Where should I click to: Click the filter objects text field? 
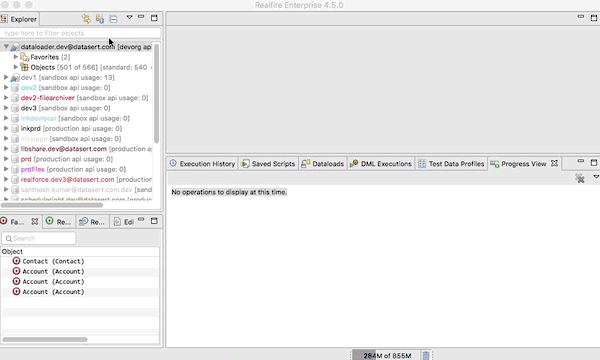tap(80, 33)
